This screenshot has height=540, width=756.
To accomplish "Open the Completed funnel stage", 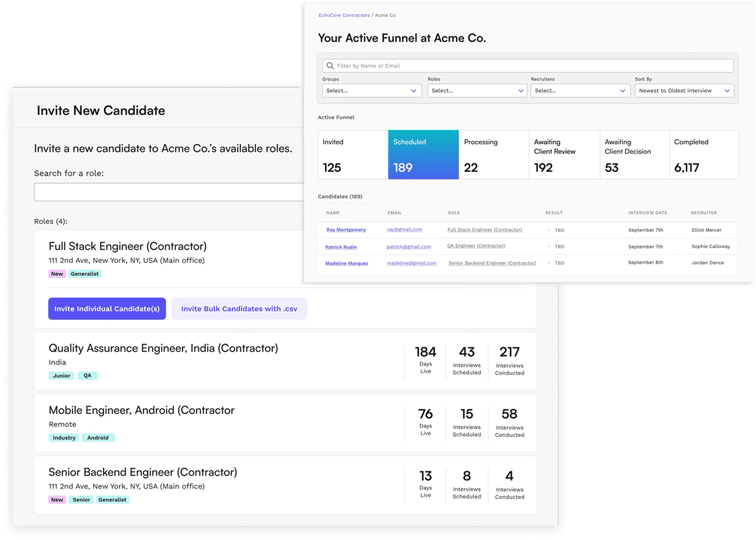I will coord(703,154).
